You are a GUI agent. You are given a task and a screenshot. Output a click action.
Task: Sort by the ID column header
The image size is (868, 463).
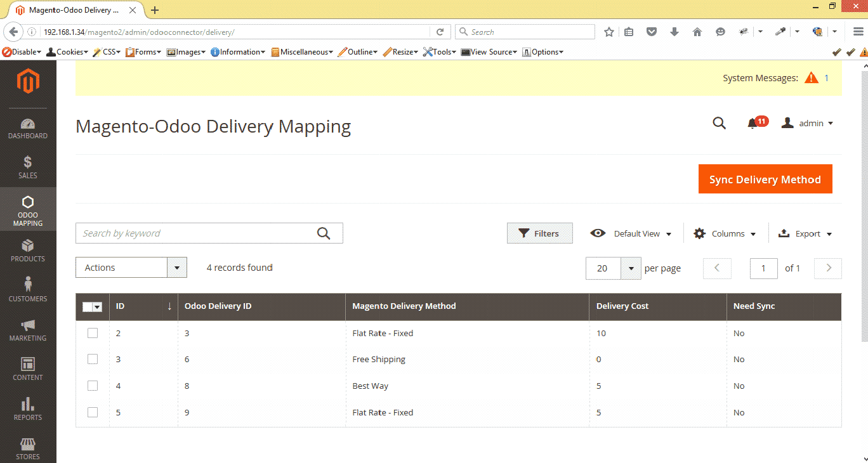pyautogui.click(x=143, y=306)
